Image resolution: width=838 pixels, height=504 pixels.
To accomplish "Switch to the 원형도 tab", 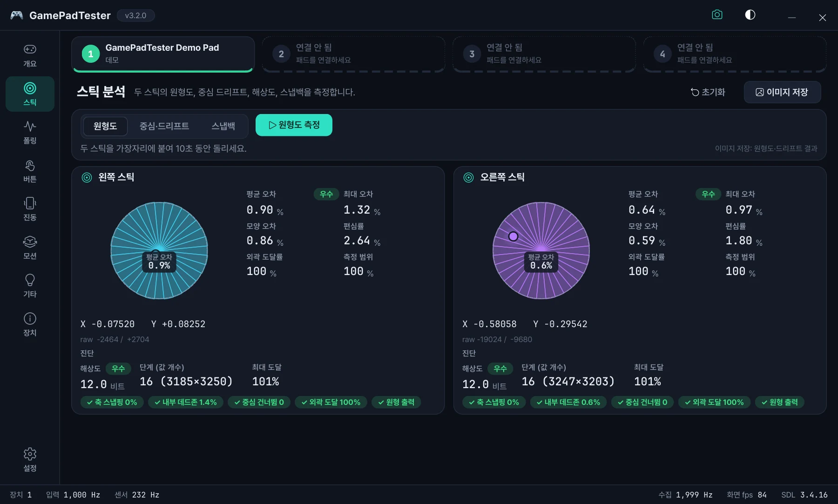I will (105, 126).
